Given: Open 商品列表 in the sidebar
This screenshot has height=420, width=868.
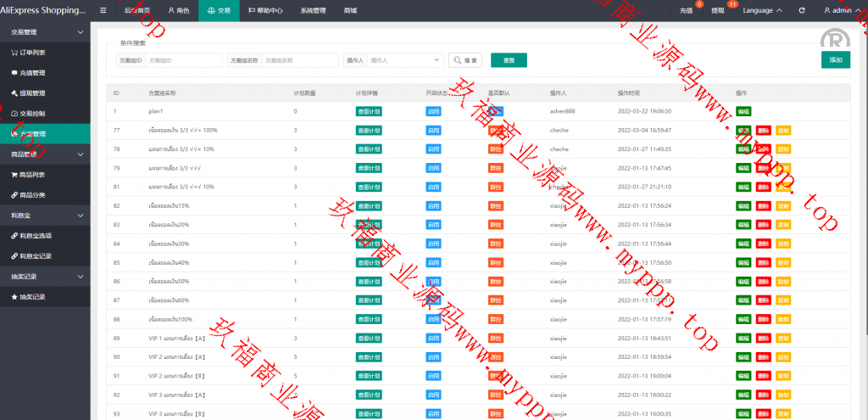Looking at the screenshot, I should 32,174.
